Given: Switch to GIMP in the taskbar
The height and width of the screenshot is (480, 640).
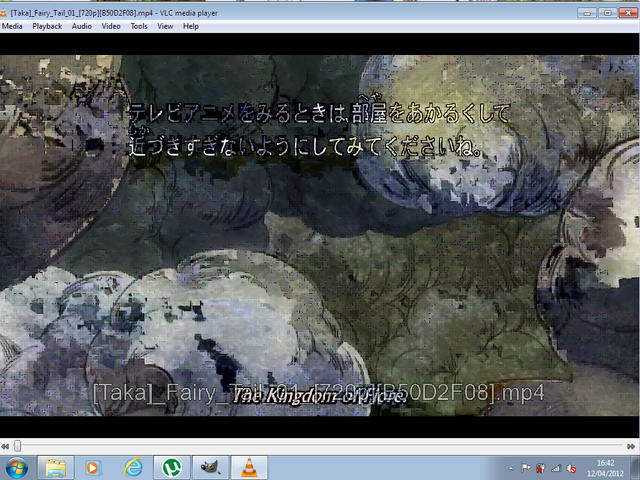Looking at the screenshot, I should [211, 468].
